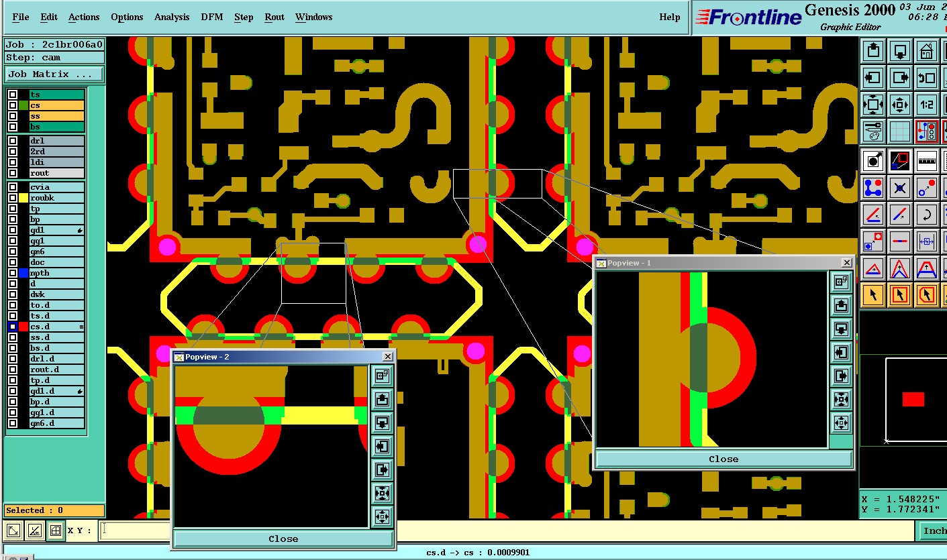This screenshot has height=560, width=947.
Task: Click the connected blue dots net icon
Action: click(x=873, y=188)
